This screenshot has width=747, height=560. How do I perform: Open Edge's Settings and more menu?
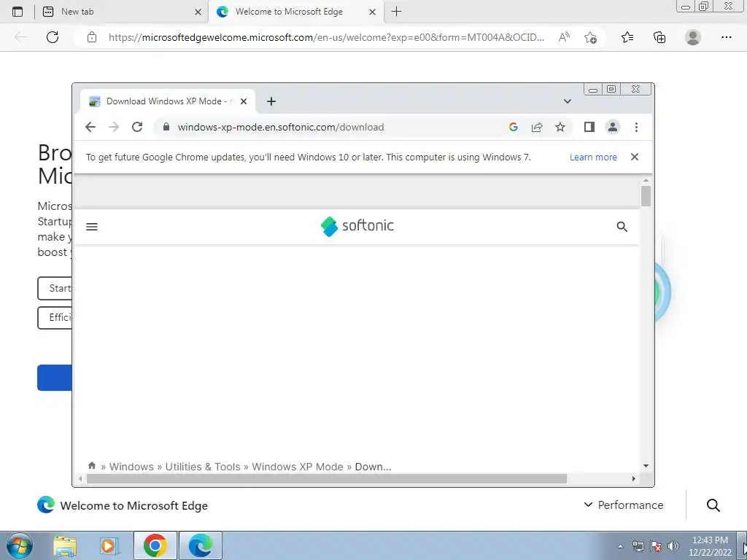point(726,37)
